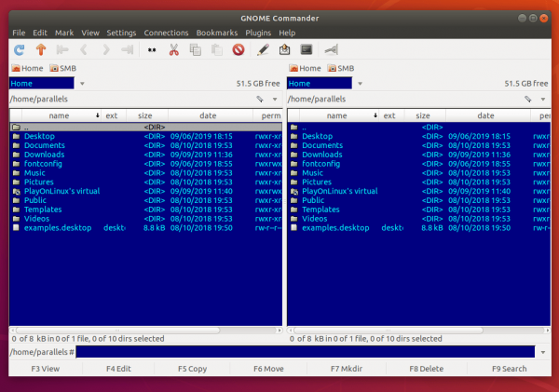Click the SMB device button in left pane

(x=63, y=68)
